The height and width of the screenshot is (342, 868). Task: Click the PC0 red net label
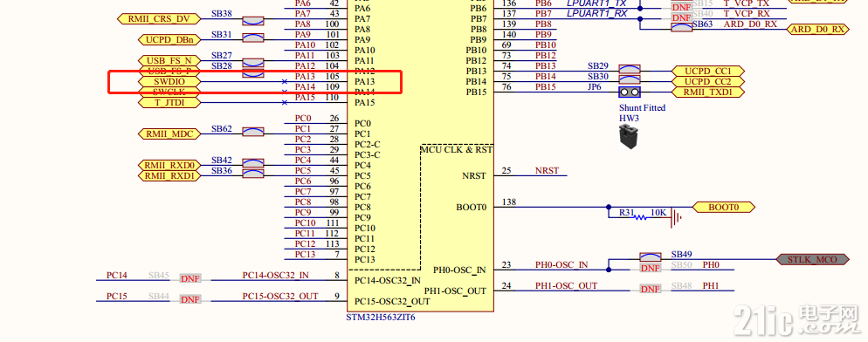coord(303,118)
